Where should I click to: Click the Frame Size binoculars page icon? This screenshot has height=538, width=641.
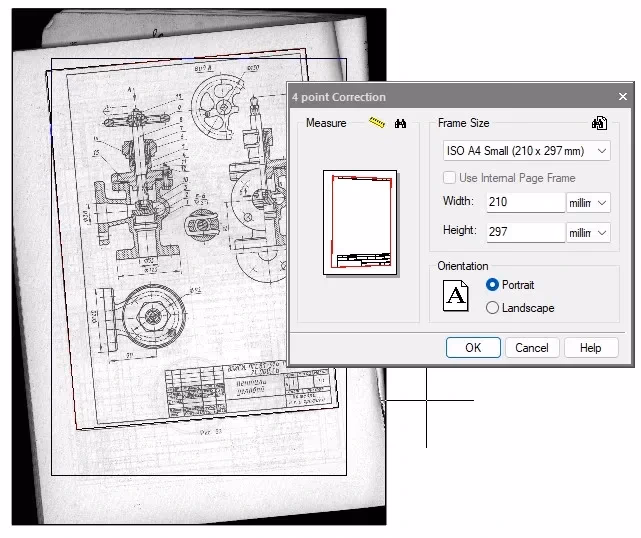599,123
